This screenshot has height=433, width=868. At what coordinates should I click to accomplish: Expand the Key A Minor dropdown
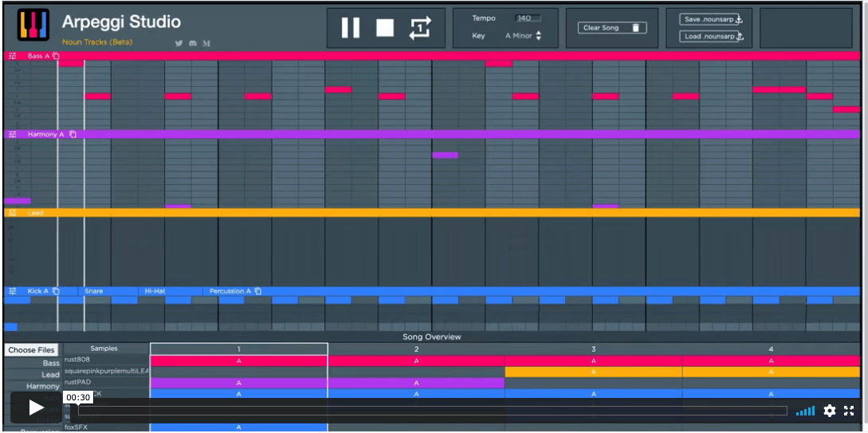(x=538, y=36)
